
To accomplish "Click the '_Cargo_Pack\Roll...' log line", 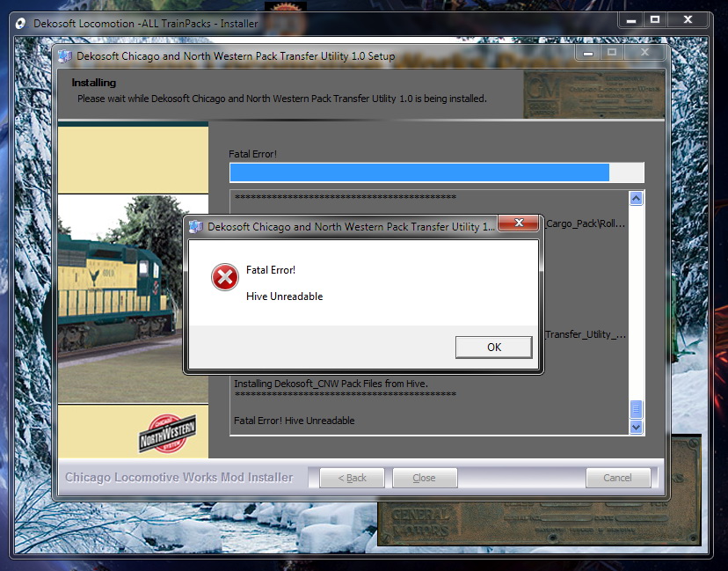I will 586,223.
